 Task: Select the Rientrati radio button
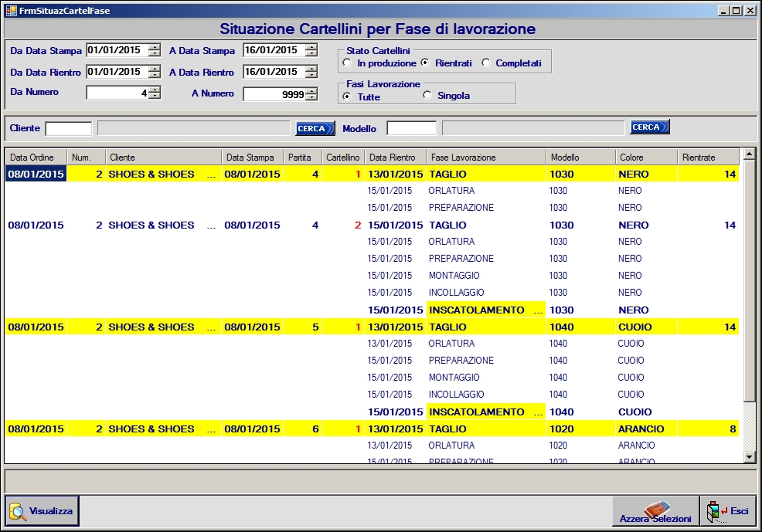click(425, 63)
